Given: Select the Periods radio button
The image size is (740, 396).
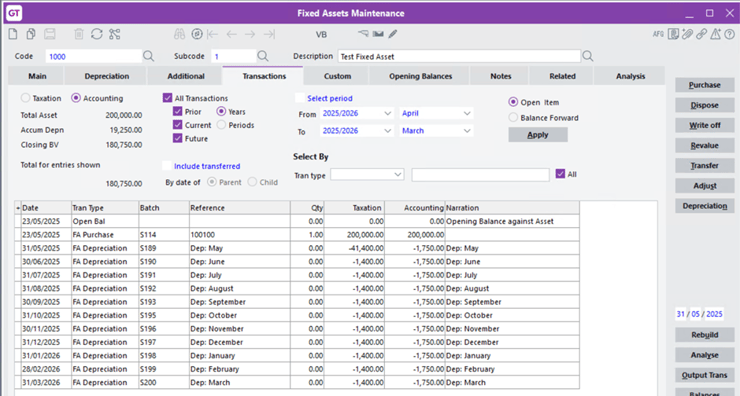Looking at the screenshot, I should (221, 125).
